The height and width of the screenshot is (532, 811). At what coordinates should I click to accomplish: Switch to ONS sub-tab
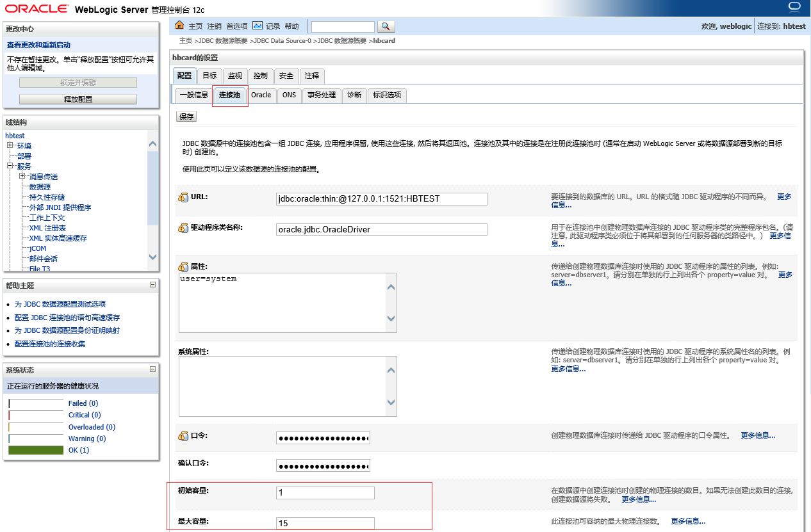tap(290, 95)
